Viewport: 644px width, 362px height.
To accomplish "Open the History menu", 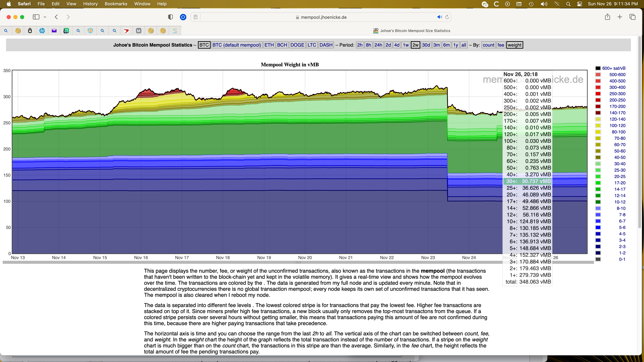I will [x=90, y=4].
